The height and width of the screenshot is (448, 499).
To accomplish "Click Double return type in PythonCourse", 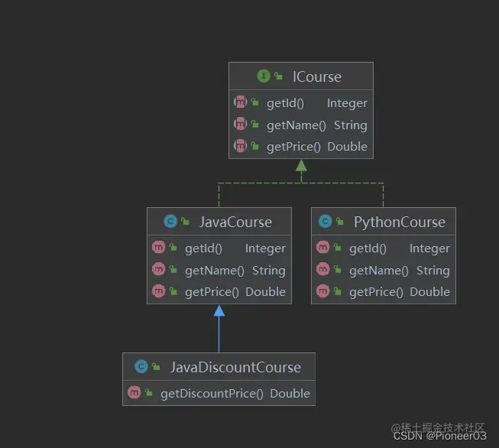I will (x=429, y=292).
